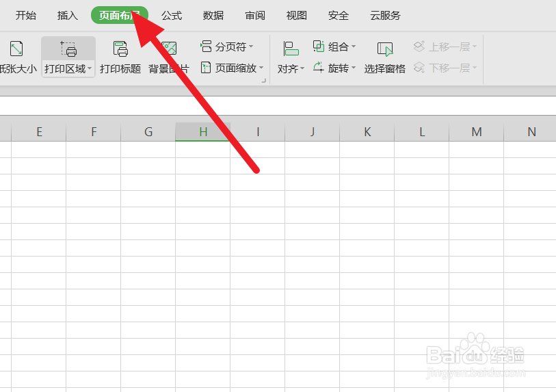
Task: Click the 上移一层 bring forward icon
Action: 419,46
